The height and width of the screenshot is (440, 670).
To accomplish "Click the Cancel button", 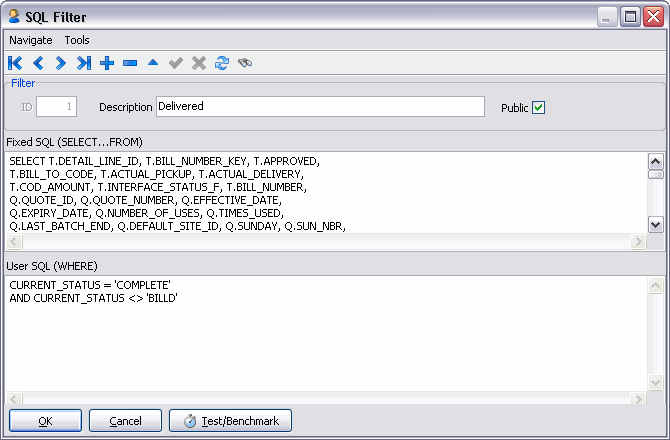I will click(x=125, y=421).
